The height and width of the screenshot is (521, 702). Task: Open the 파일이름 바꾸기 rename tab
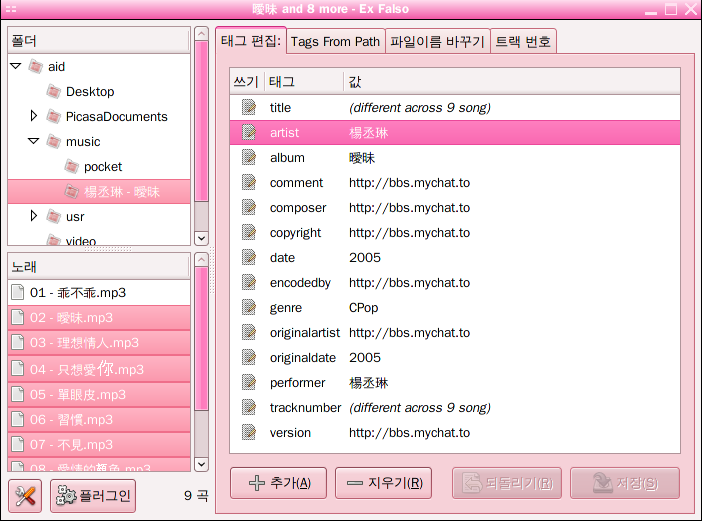coord(437,42)
